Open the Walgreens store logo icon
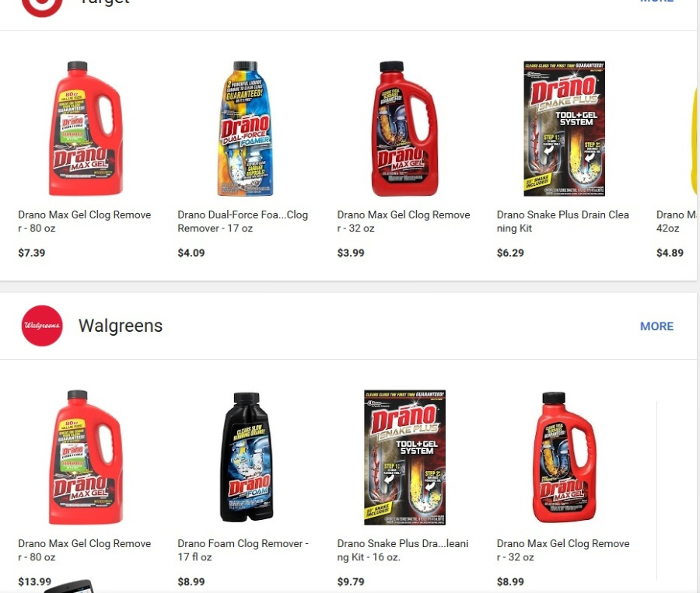700x593 pixels. pos(42,326)
